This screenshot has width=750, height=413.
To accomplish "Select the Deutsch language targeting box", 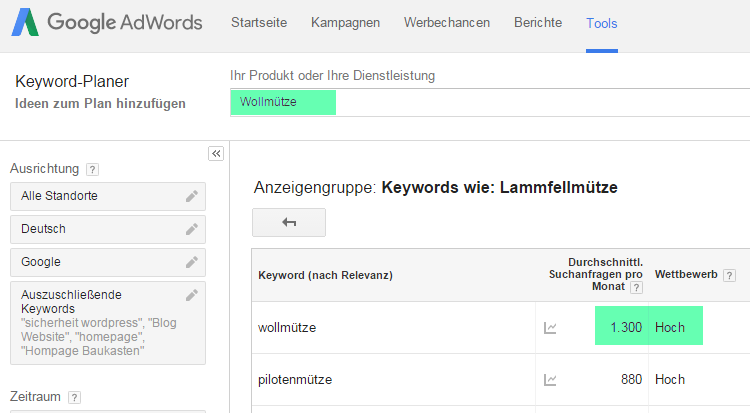I will [x=108, y=229].
